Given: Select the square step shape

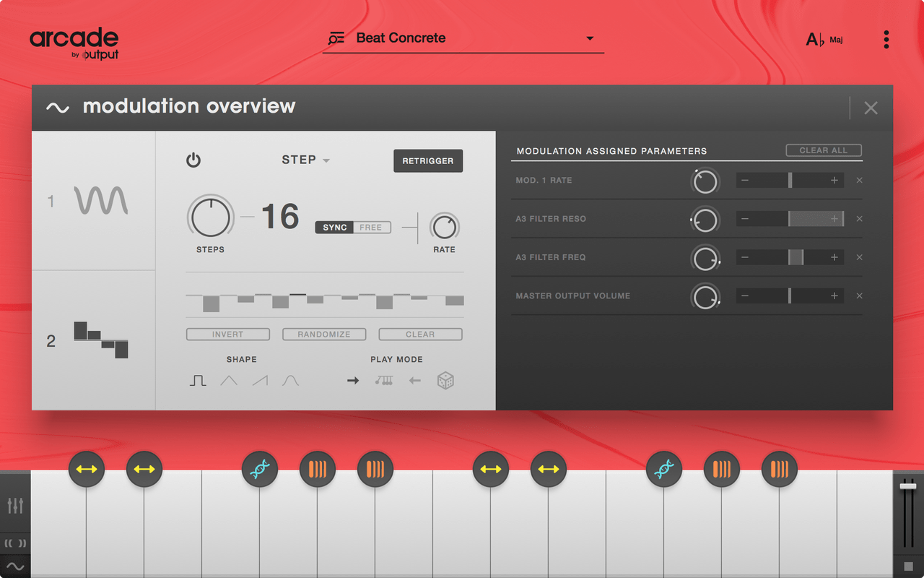Looking at the screenshot, I should coord(198,380).
